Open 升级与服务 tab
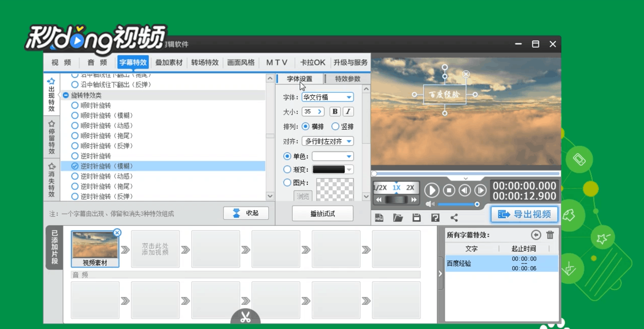 (350, 63)
